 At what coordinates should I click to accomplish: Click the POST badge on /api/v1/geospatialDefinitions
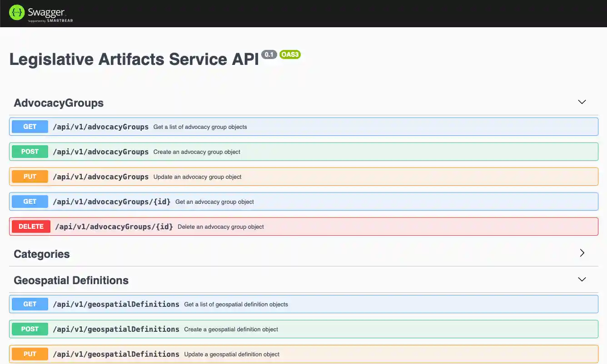(30, 329)
